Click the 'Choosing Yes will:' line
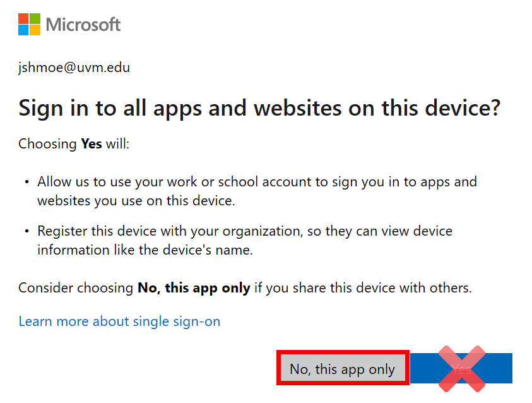 (73, 144)
